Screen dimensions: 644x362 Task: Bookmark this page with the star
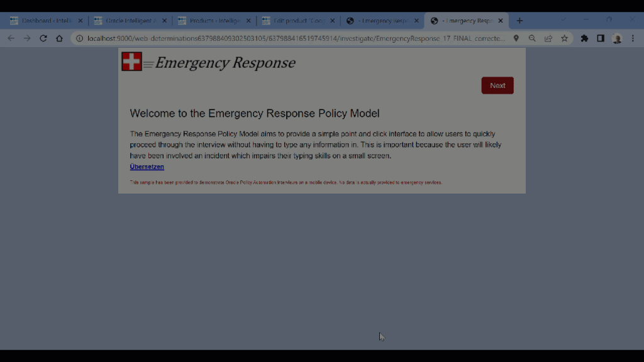pyautogui.click(x=564, y=38)
